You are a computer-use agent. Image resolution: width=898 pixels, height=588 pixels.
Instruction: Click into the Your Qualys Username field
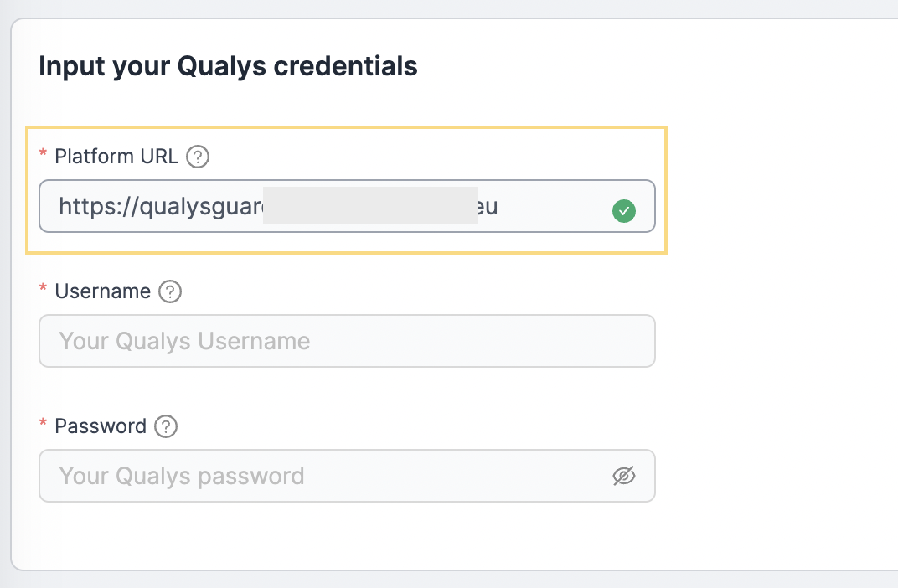pyautogui.click(x=347, y=341)
